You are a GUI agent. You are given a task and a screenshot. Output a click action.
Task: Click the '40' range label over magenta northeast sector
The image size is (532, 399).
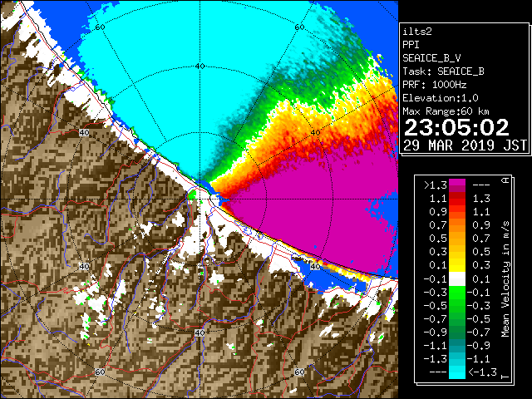click(x=315, y=133)
